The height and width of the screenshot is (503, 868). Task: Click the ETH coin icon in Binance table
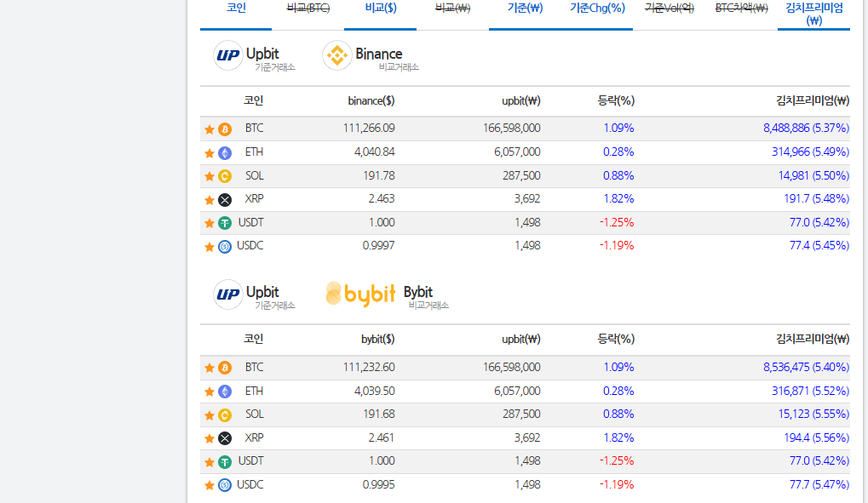point(225,153)
